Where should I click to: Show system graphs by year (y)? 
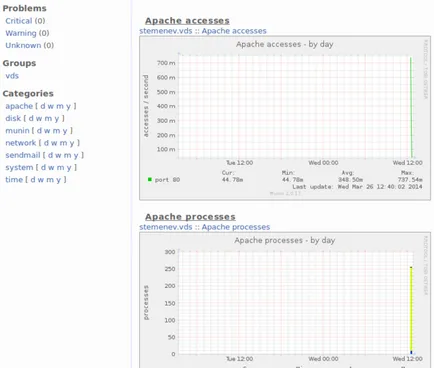click(x=69, y=168)
